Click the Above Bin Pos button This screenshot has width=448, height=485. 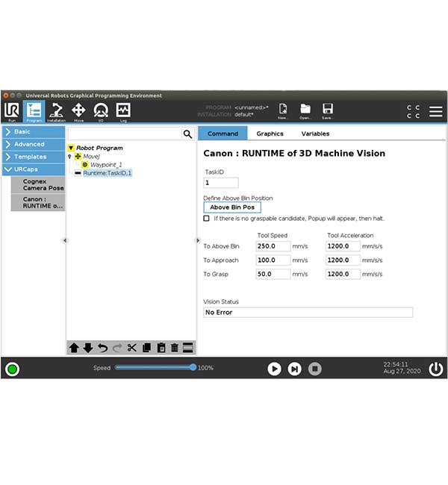click(x=232, y=207)
